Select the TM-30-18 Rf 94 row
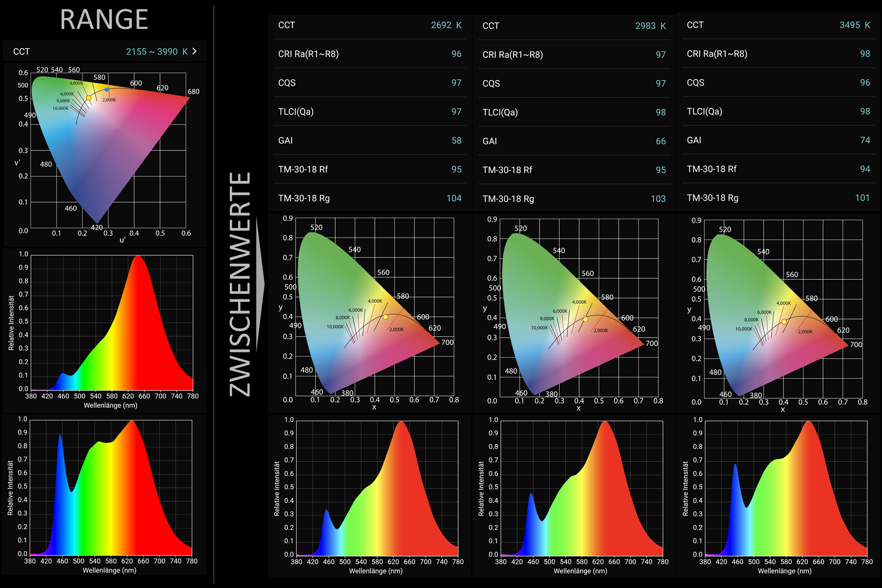Image resolution: width=882 pixels, height=588 pixels. 778,169
